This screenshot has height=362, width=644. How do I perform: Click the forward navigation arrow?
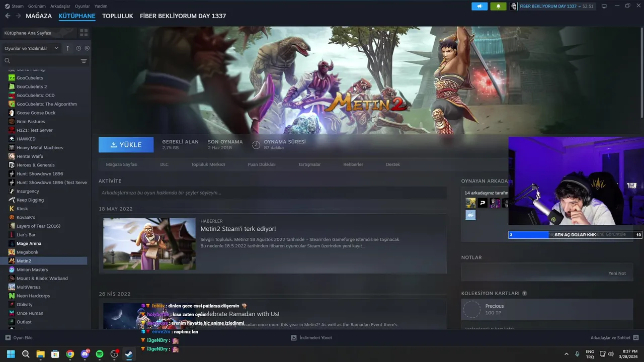click(x=19, y=16)
